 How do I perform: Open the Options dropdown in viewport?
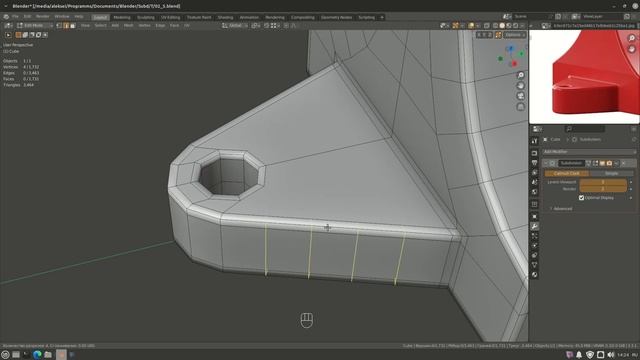coord(514,35)
